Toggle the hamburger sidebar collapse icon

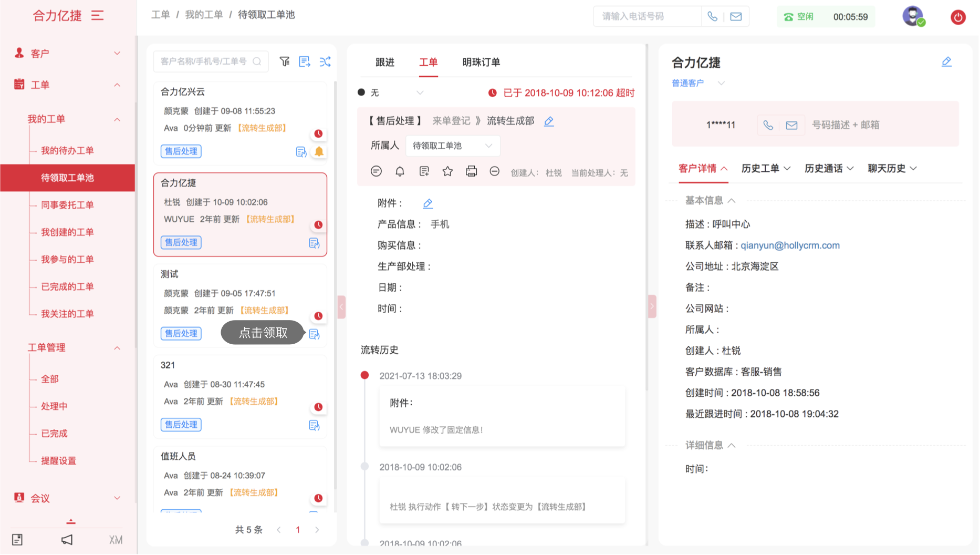[x=97, y=16]
